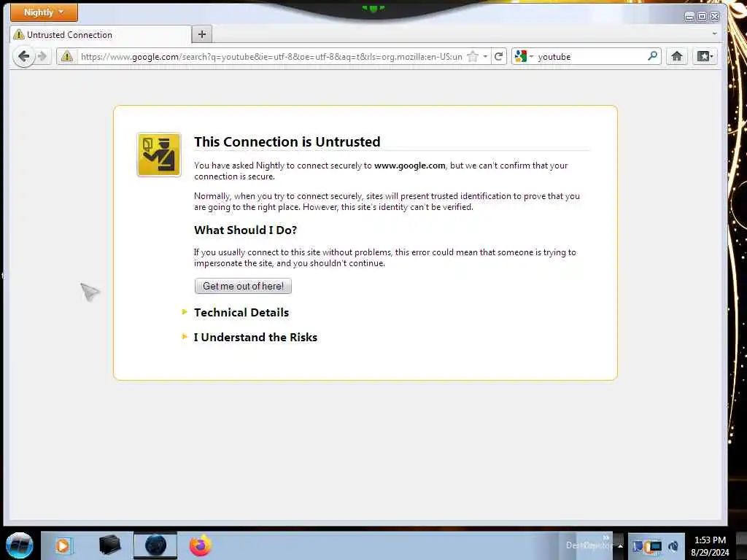
Task: Open the Windows Start menu
Action: tap(20, 545)
